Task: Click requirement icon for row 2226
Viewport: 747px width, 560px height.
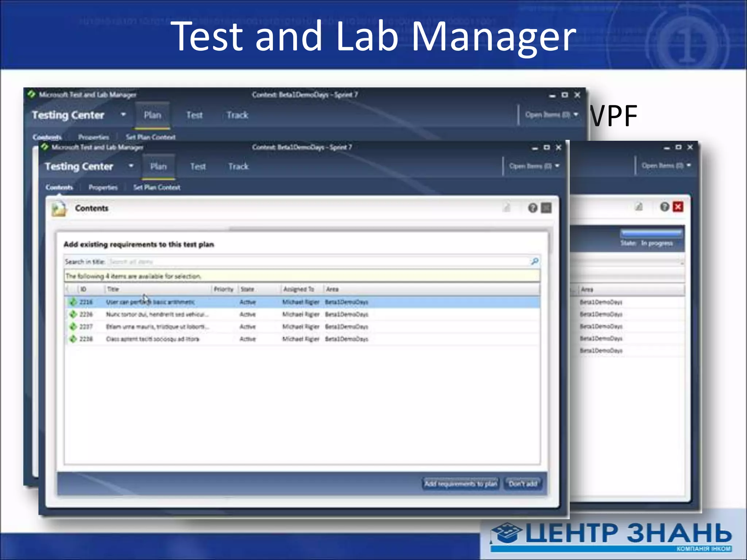Action: [x=73, y=314]
